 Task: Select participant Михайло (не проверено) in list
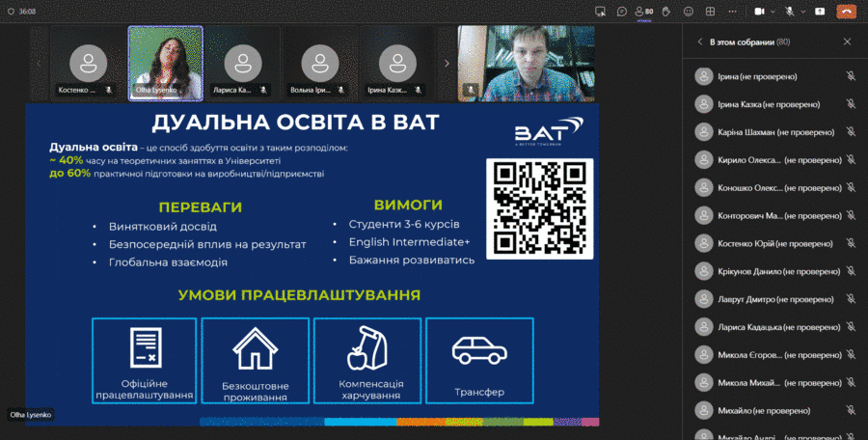click(775, 411)
